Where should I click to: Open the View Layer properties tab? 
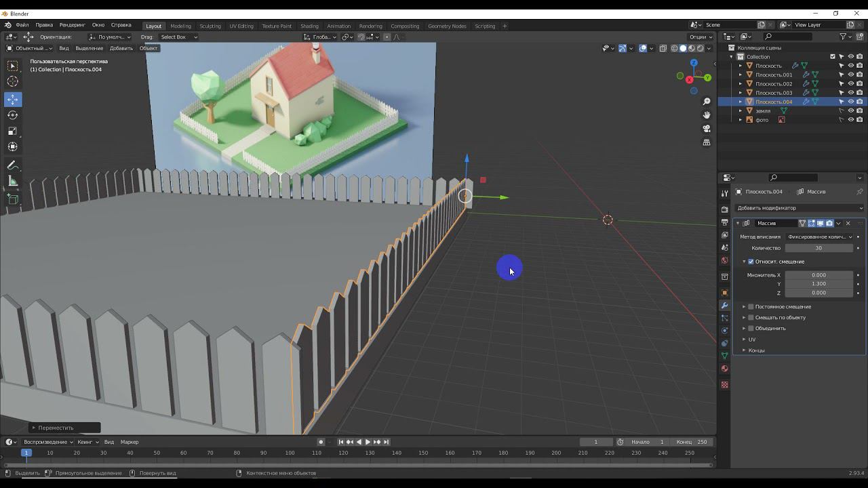(725, 235)
